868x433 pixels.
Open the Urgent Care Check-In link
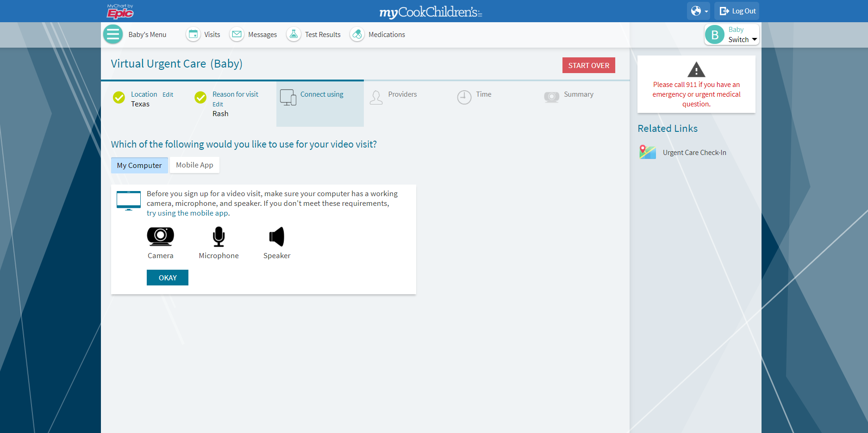coord(694,153)
